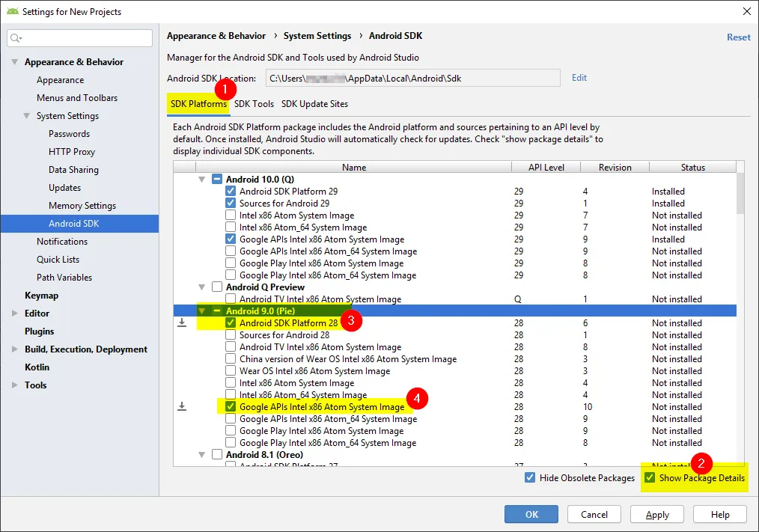Screen dimensions: 759x532
Task: Collapse the Android 10.0 (Q) group
Action: (x=202, y=179)
